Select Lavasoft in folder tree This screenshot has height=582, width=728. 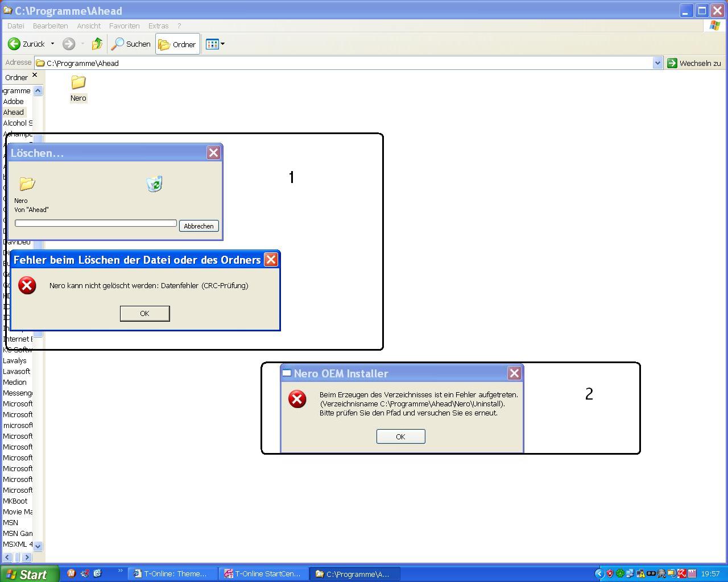[x=16, y=371]
